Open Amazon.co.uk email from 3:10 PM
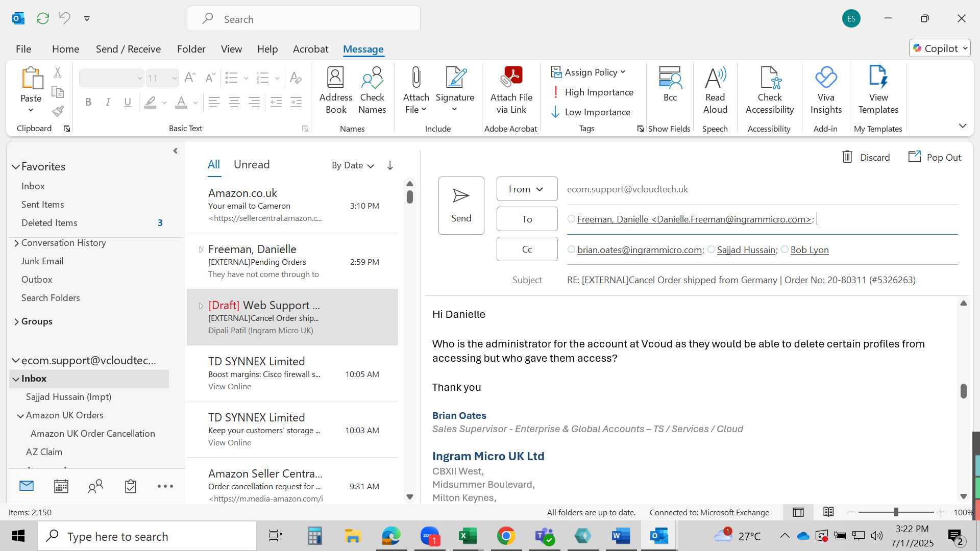 coord(293,205)
